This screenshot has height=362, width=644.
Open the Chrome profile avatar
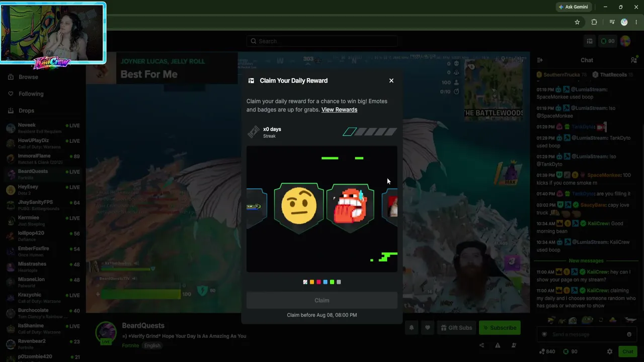coord(624,22)
